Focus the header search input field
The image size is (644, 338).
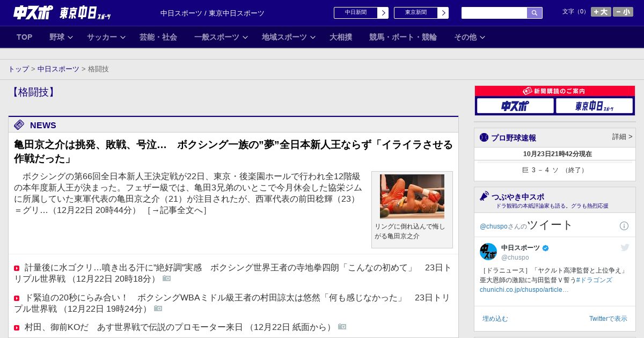(x=494, y=13)
